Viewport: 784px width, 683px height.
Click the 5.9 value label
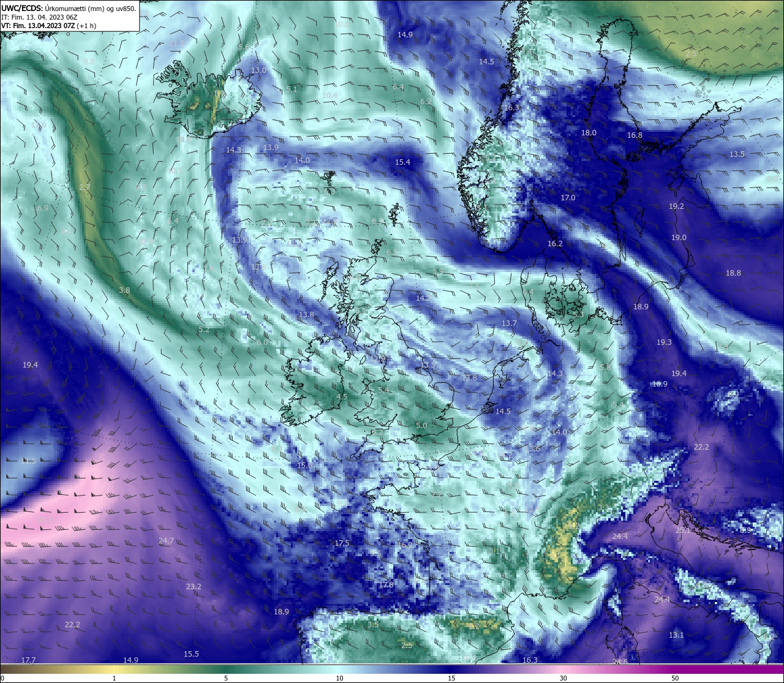(438, 271)
